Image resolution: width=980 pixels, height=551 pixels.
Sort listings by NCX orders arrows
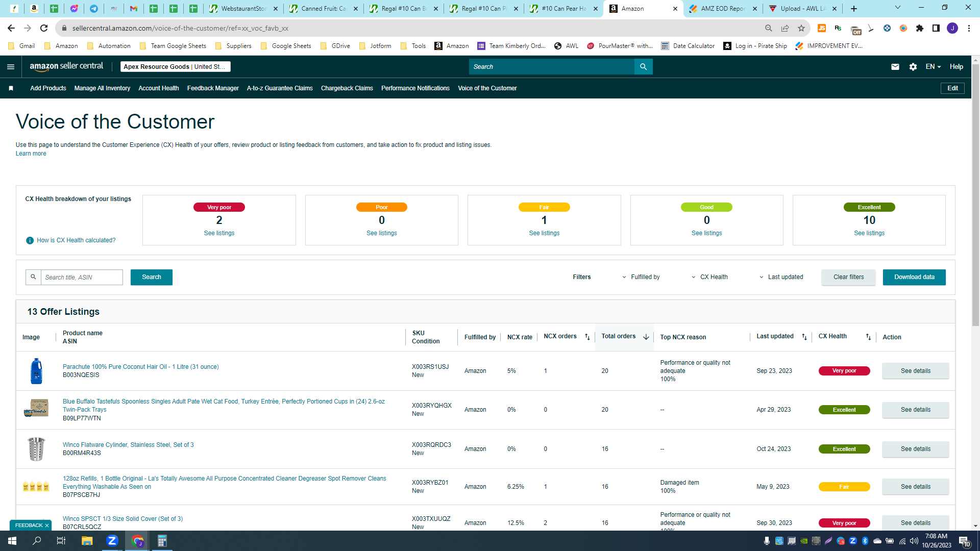click(x=587, y=337)
